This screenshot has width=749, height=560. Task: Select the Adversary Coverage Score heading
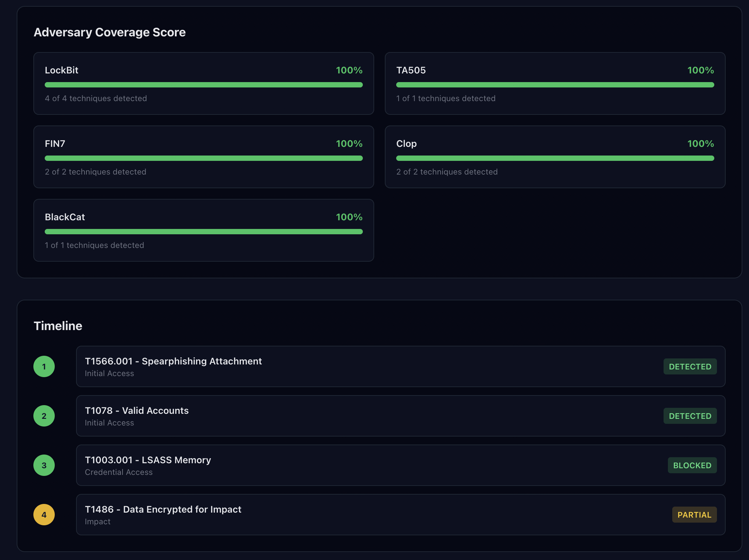[109, 32]
